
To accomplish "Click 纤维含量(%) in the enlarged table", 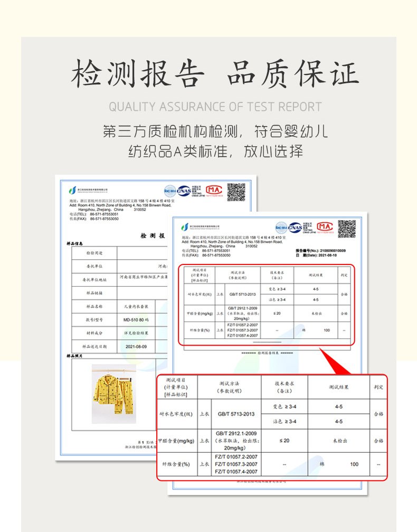I will pos(176,464).
